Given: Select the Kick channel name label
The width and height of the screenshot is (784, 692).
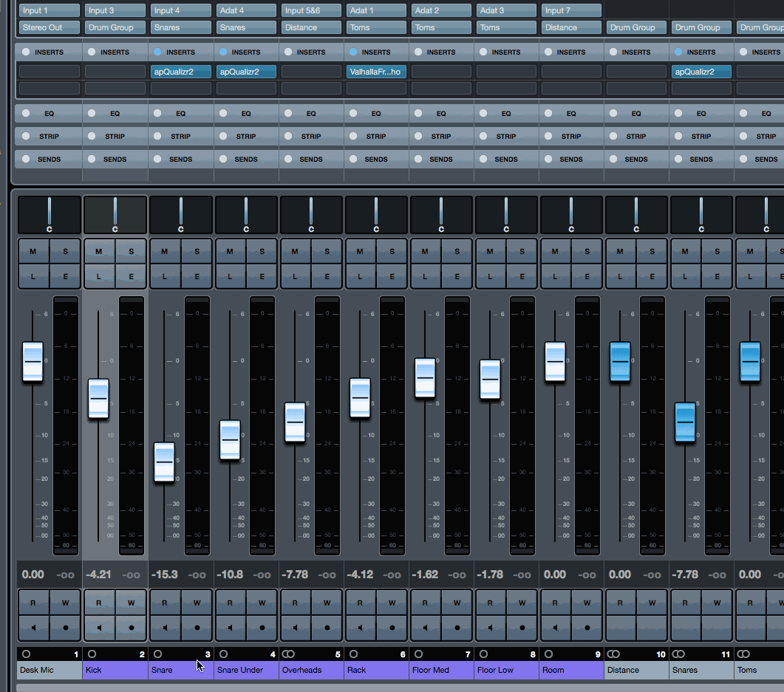Looking at the screenshot, I should click(x=115, y=670).
